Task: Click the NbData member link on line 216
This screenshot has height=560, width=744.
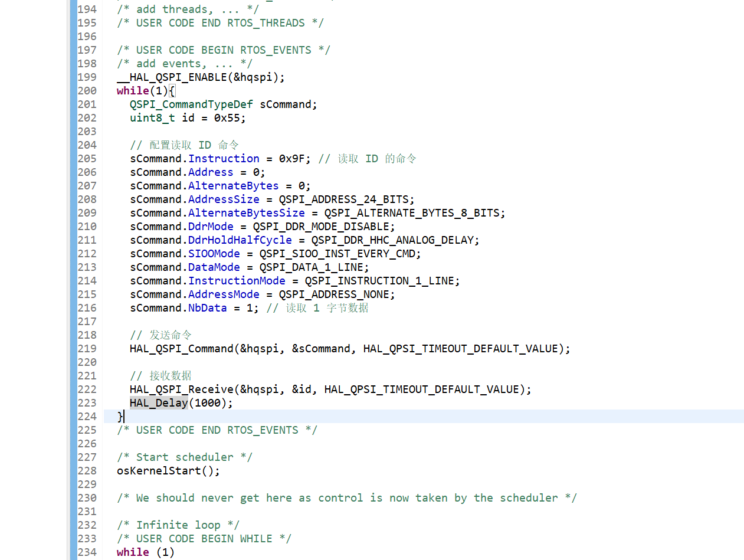Action: (x=207, y=307)
